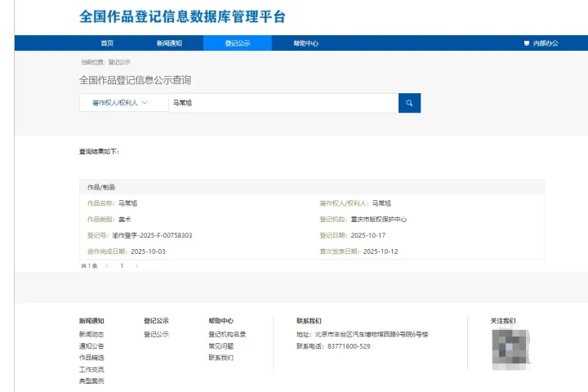Click first publication date 2025-10-12
588x392 pixels.
coord(381,252)
